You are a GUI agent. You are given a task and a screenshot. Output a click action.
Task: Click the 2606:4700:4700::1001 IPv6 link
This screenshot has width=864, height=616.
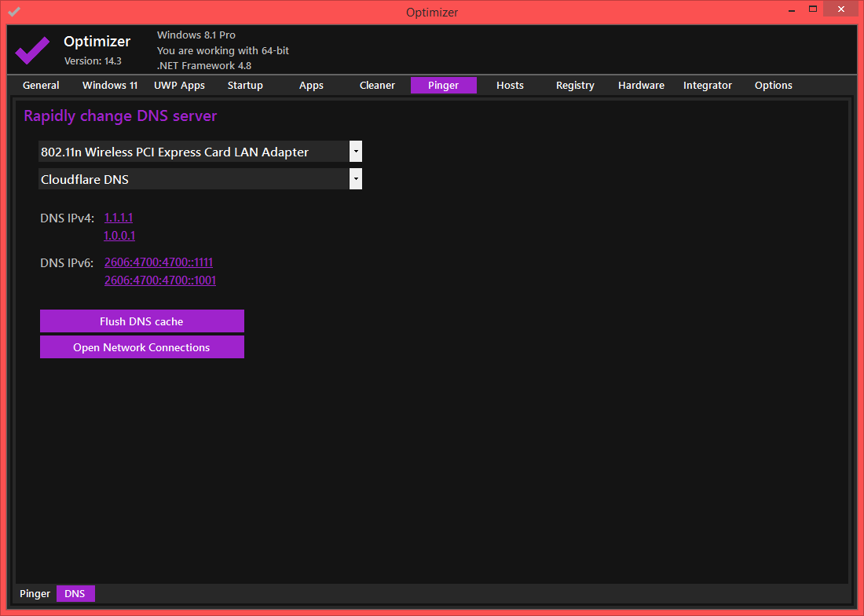[160, 280]
